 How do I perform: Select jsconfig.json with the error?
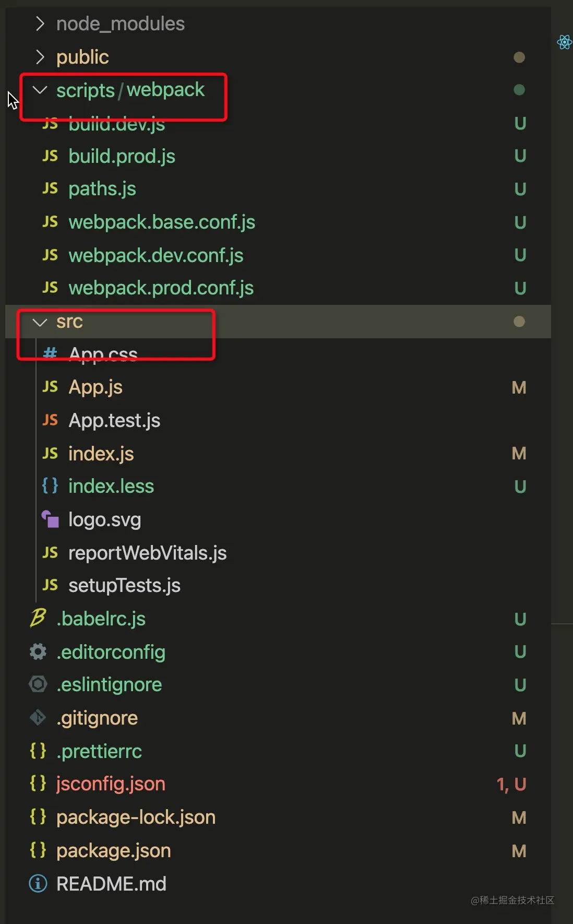click(111, 784)
